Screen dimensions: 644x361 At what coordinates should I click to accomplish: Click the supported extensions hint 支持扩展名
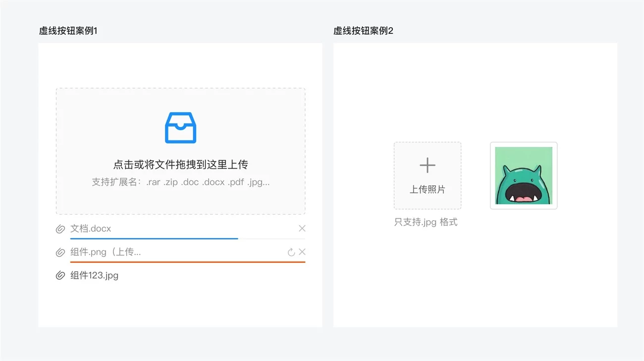[x=180, y=182]
